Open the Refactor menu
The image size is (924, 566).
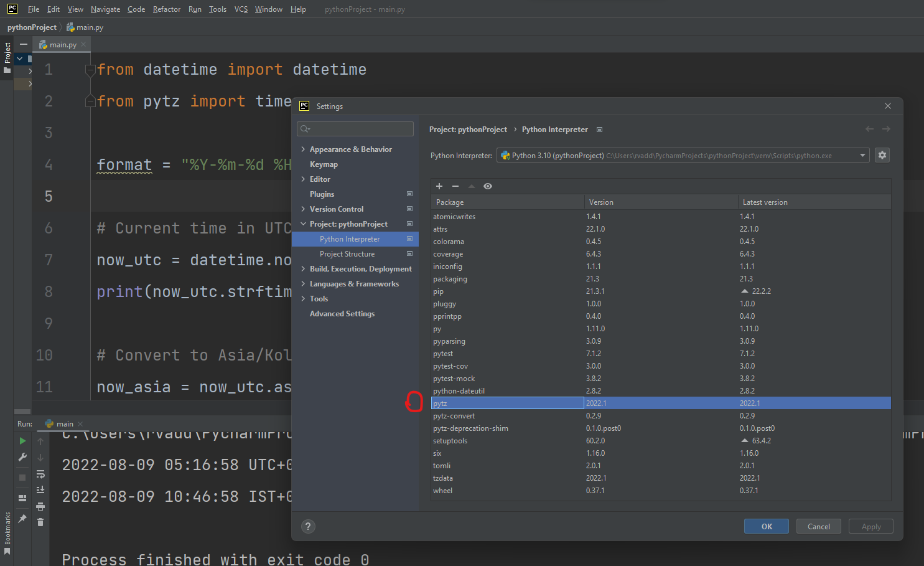point(167,9)
